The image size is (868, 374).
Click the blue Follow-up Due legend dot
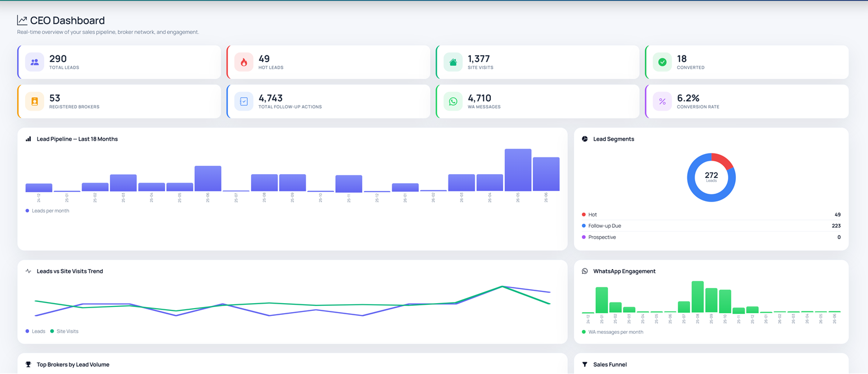coord(584,226)
